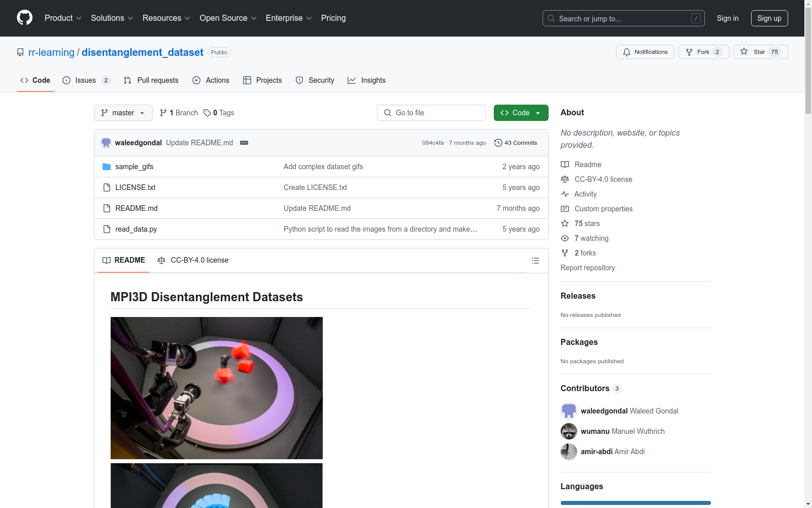Expand the green Code dropdown button
The height and width of the screenshot is (508, 812).
521,113
